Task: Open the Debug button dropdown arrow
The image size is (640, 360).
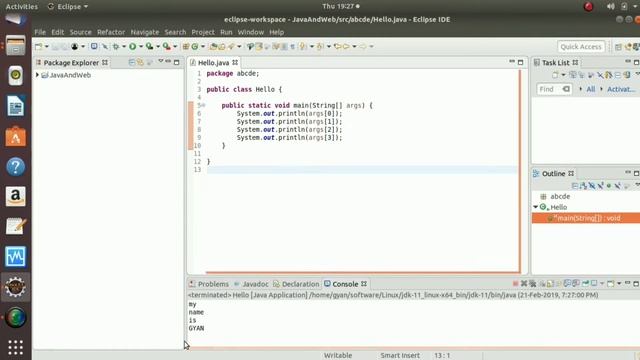Action: pos(124,47)
